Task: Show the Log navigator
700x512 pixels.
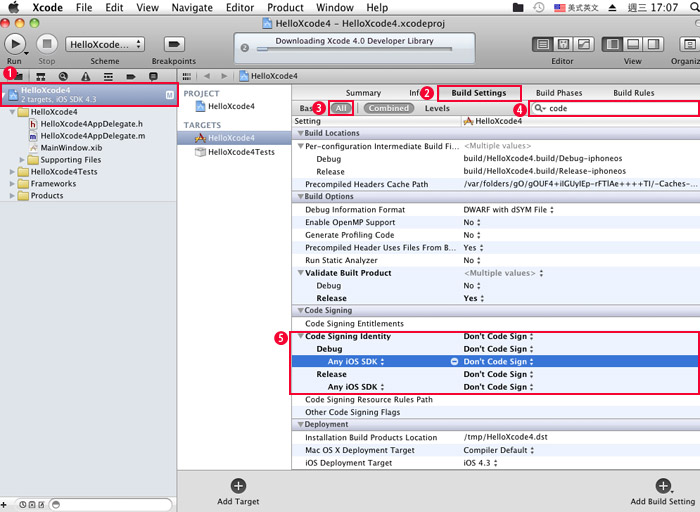Action: (153, 77)
